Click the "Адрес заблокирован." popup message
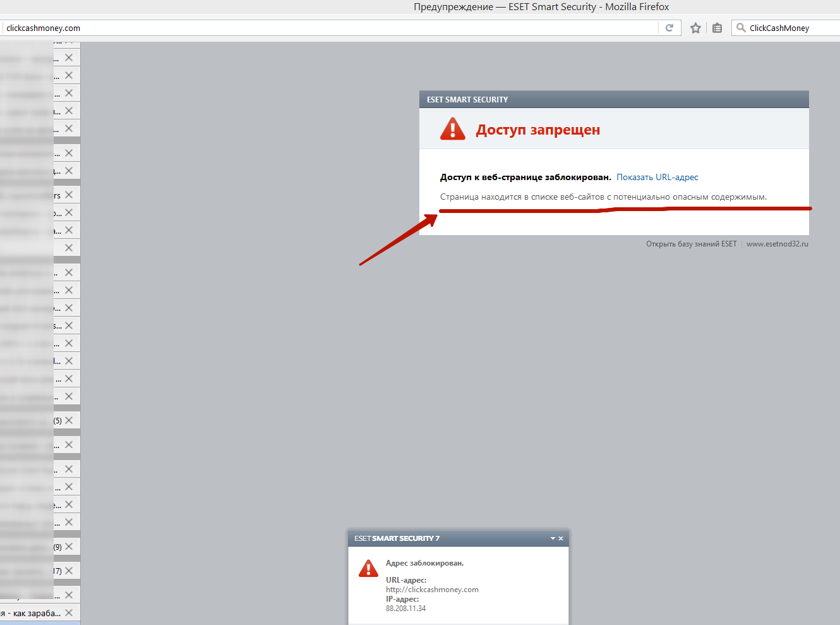This screenshot has height=625, width=840. click(x=424, y=563)
